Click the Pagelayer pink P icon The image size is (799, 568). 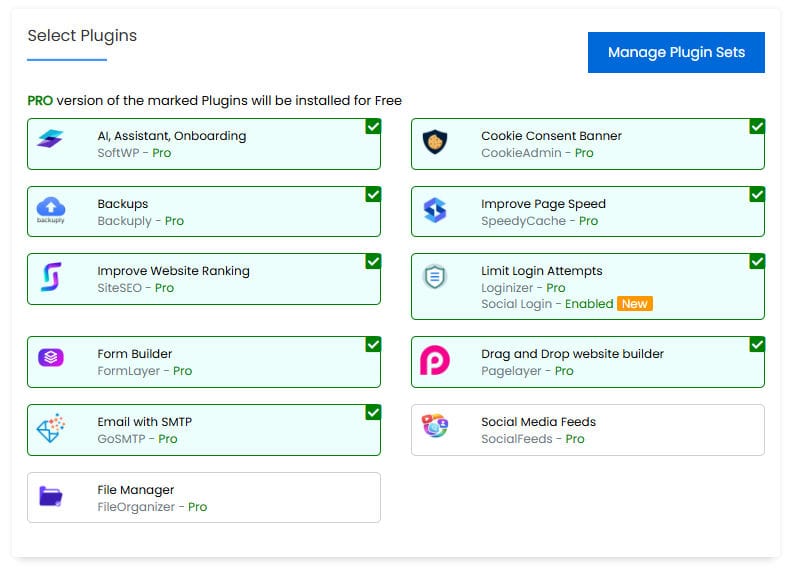[x=435, y=360]
